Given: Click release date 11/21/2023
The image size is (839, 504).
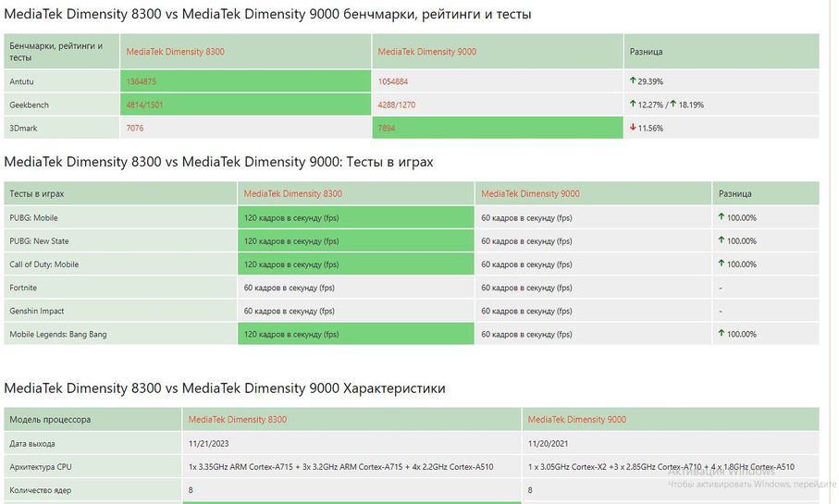Looking at the screenshot, I should (209, 444).
